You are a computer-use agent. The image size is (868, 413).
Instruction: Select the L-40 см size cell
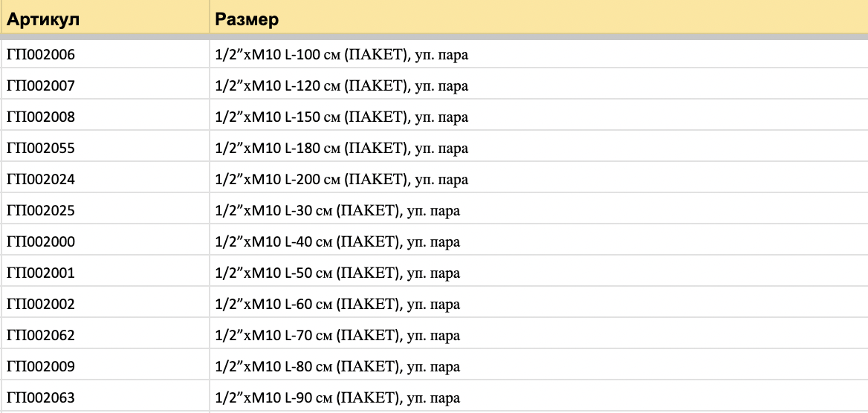pos(337,241)
